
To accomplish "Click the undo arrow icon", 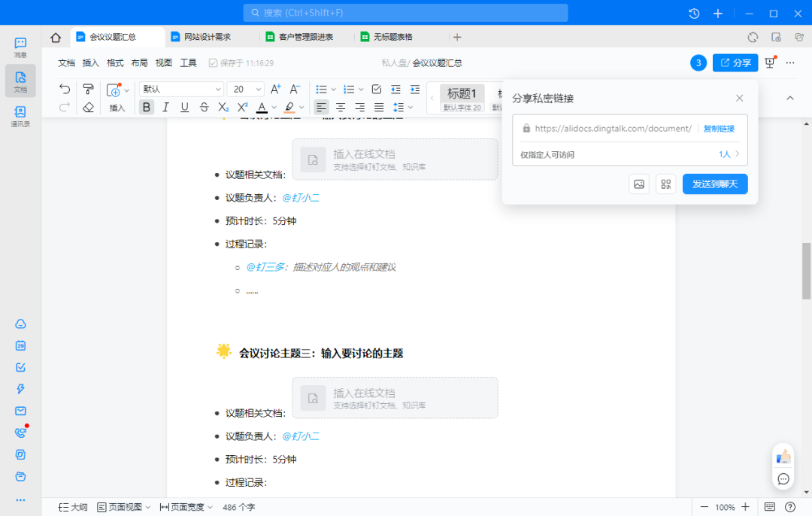I will (65, 89).
